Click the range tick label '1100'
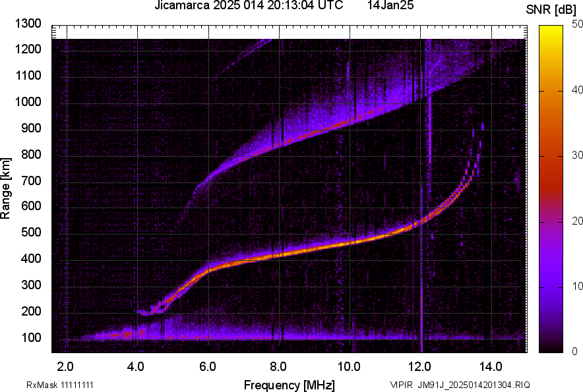 point(28,75)
